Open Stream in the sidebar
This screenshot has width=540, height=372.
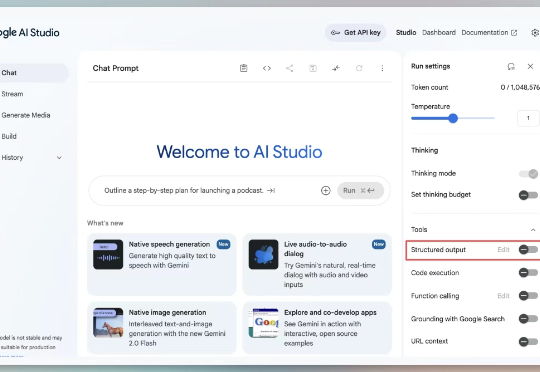(12, 94)
